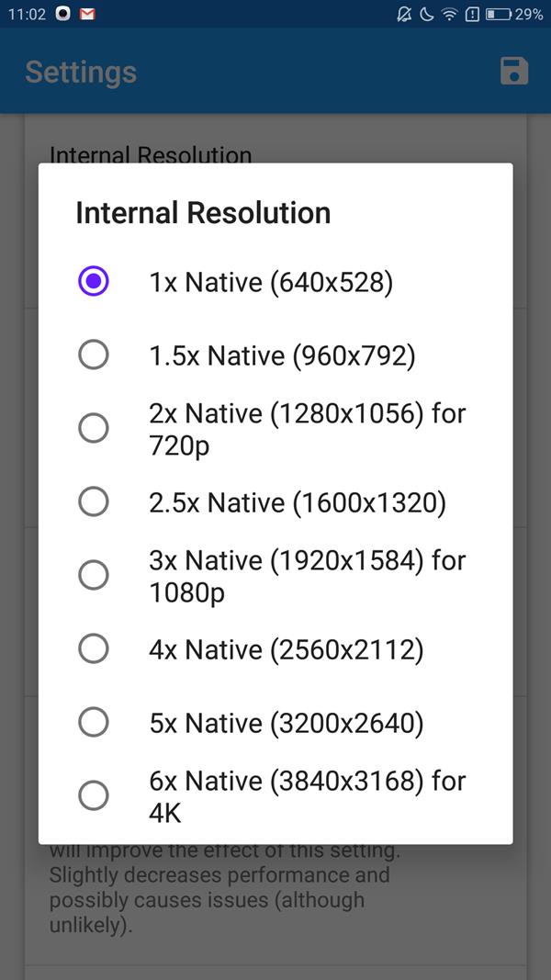Choose the 2x Native for 720p radio button

(94, 429)
